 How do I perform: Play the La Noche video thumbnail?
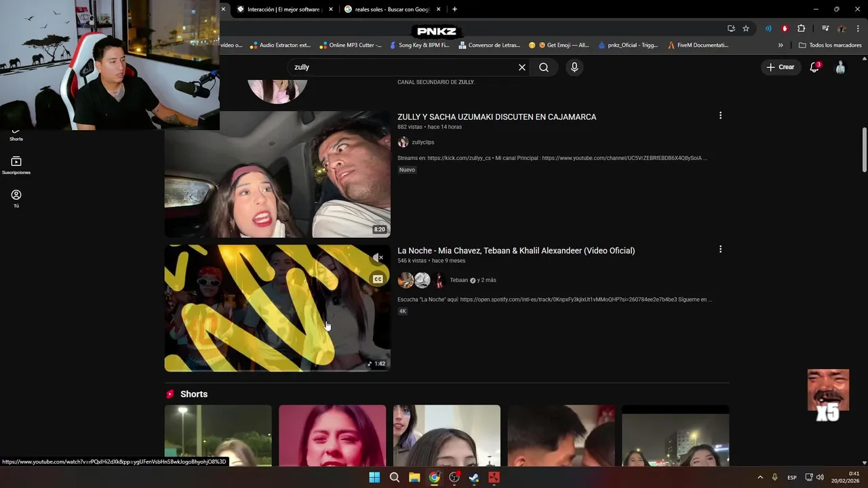click(x=277, y=308)
